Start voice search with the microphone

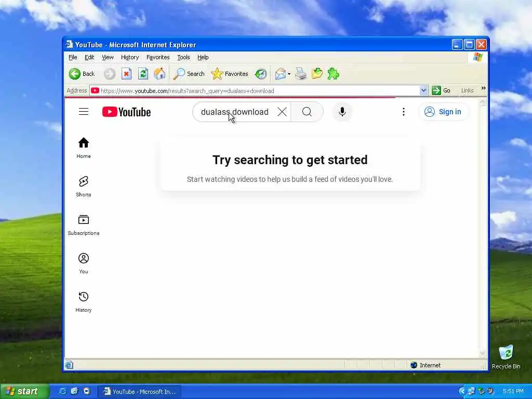[x=342, y=112]
